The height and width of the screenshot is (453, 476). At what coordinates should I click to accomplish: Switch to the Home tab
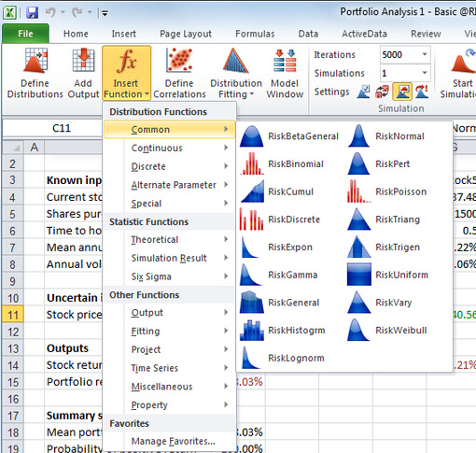[x=76, y=34]
